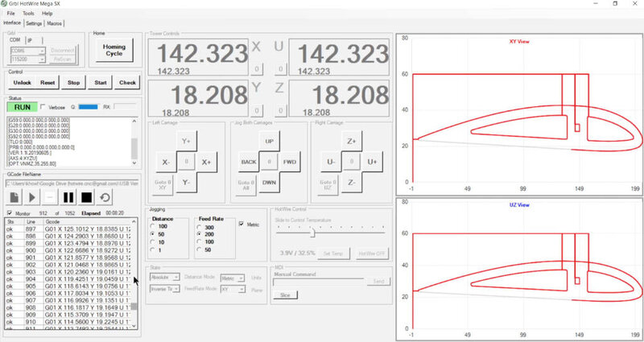Click the status log vertical scrollbar
This screenshot has width=644, height=342.
[x=134, y=142]
